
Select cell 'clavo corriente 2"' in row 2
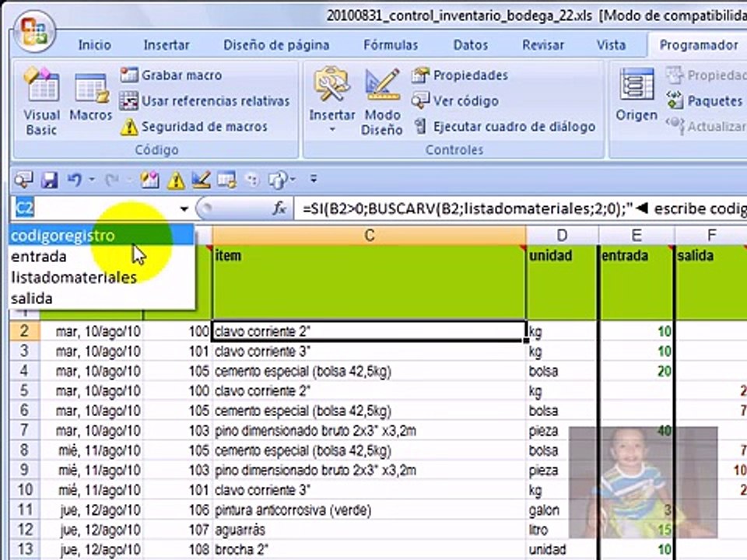pos(369,331)
